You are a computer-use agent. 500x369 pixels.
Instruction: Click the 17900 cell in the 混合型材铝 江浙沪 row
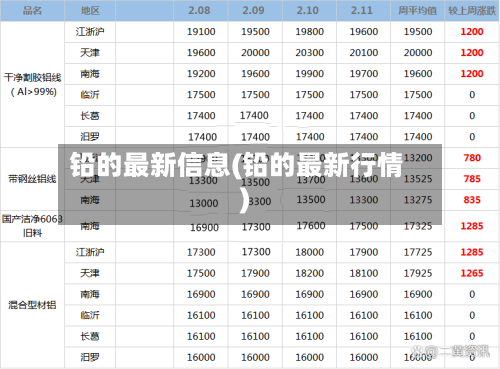pyautogui.click(x=364, y=252)
